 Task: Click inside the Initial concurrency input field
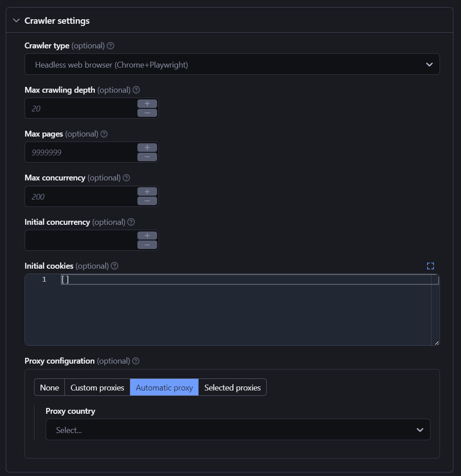click(81, 240)
